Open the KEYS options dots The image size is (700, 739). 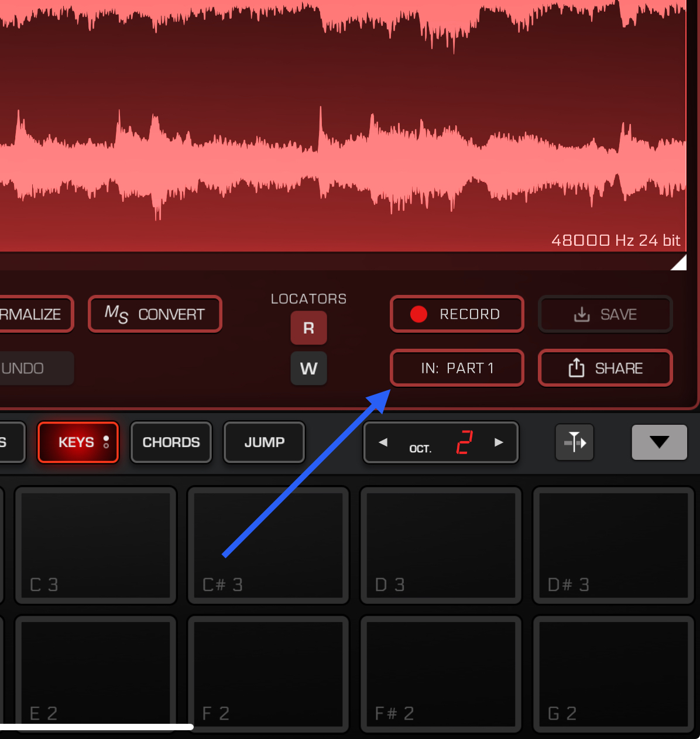pos(106,442)
